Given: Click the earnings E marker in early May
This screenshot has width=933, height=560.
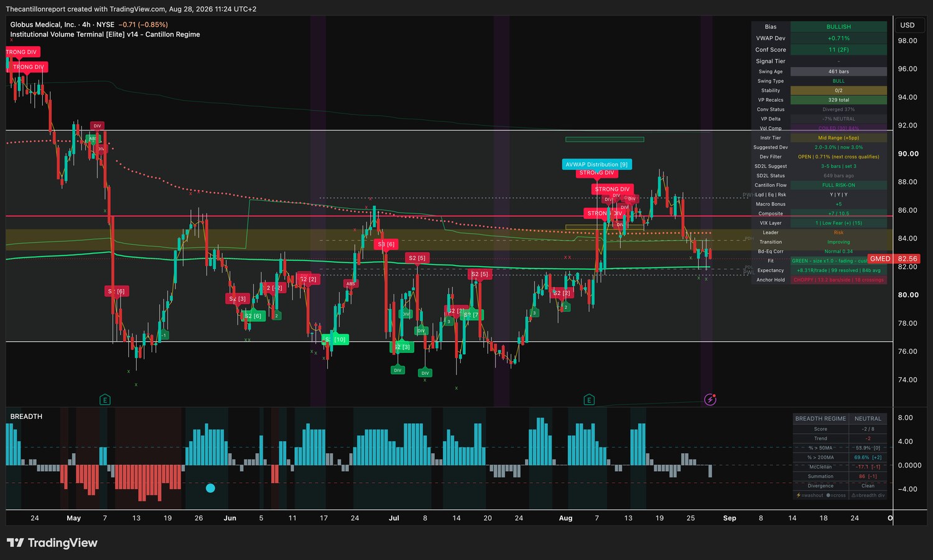Looking at the screenshot, I should (x=105, y=400).
